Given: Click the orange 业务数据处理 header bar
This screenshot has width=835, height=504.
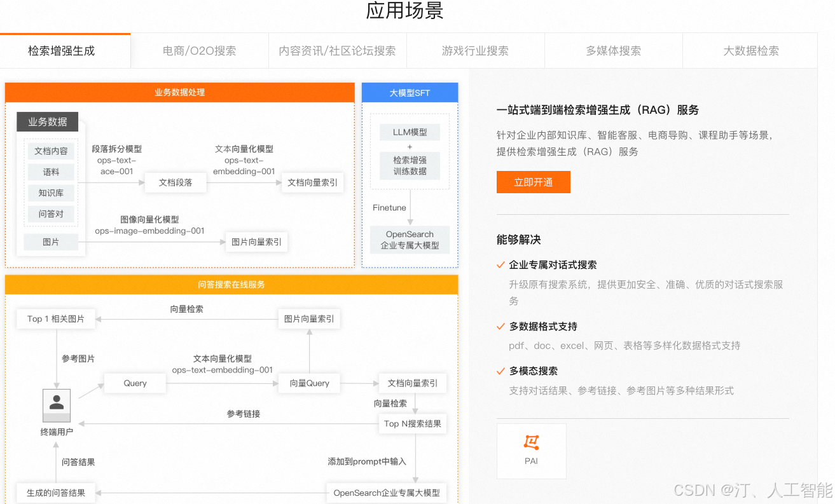Looking at the screenshot, I should coord(179,92).
